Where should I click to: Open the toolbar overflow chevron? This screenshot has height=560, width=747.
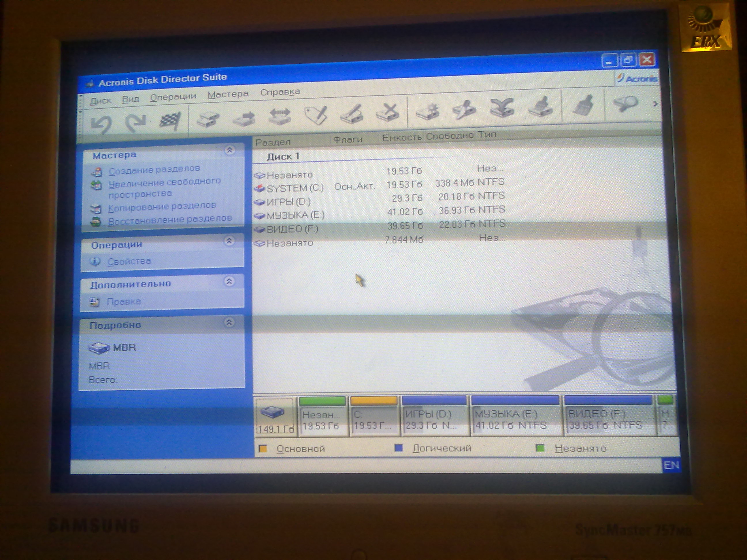(655, 104)
